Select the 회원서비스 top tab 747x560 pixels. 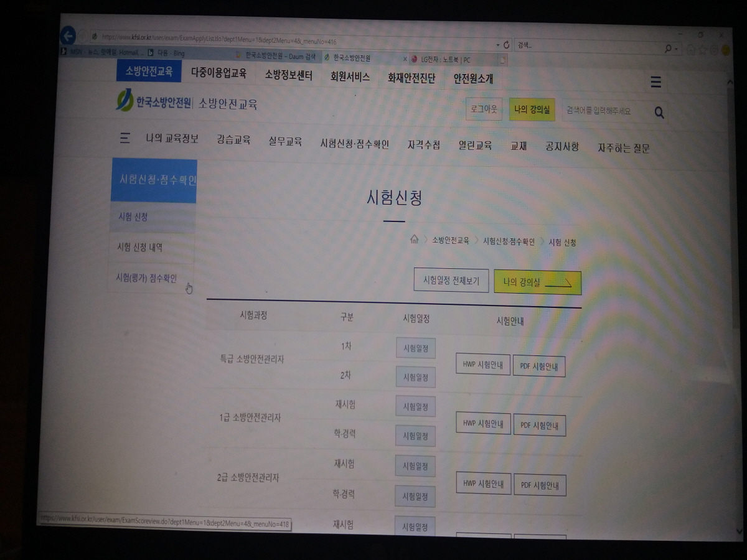pyautogui.click(x=350, y=77)
